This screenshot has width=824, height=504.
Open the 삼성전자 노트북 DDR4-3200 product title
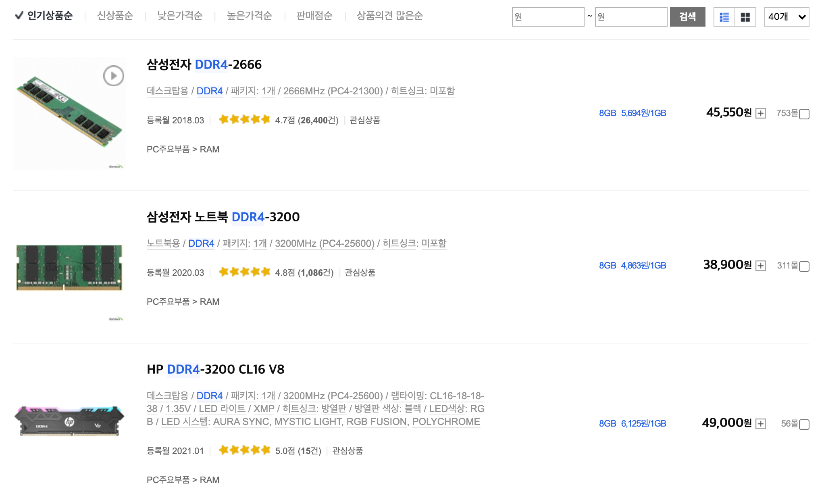pyautogui.click(x=223, y=217)
